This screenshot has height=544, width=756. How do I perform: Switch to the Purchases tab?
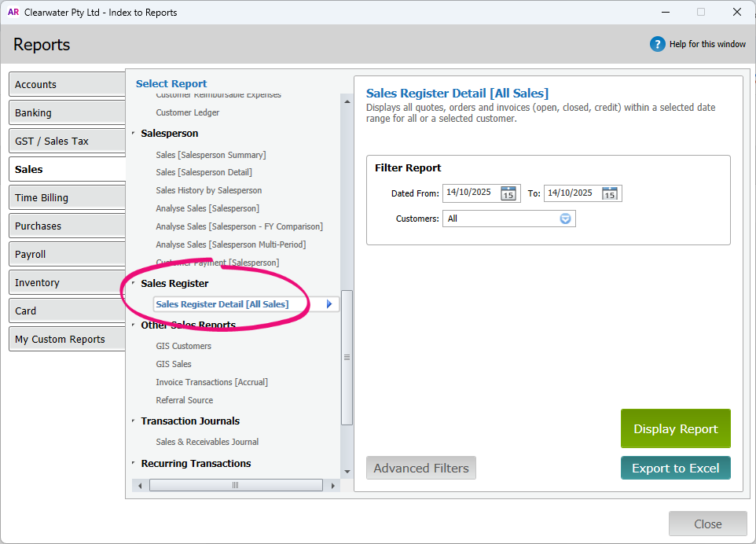tap(68, 226)
